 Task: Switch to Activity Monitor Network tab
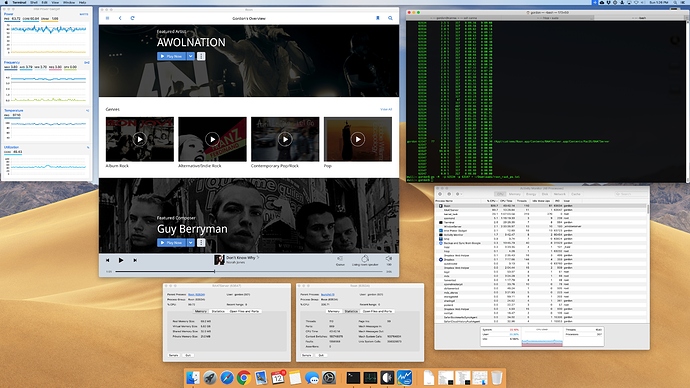click(559, 194)
